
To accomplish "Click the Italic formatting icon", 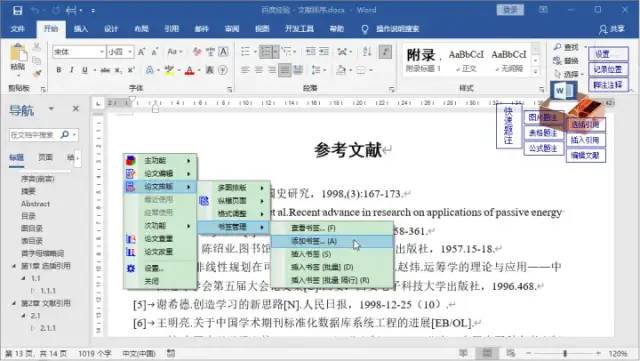I will tap(71, 70).
